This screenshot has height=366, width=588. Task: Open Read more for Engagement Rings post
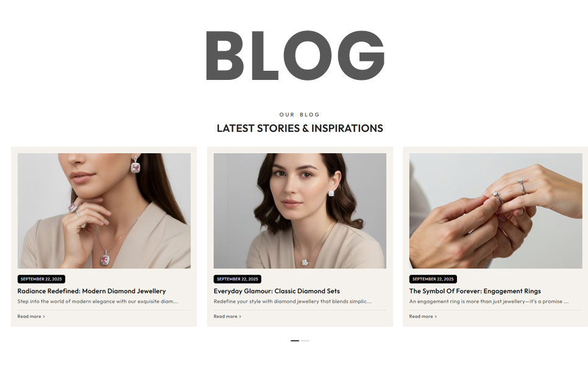421,317
